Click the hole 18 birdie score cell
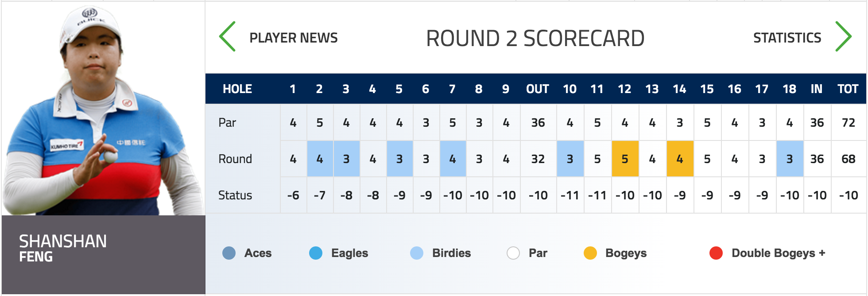Screen dimensions: 868x296 click(x=790, y=159)
